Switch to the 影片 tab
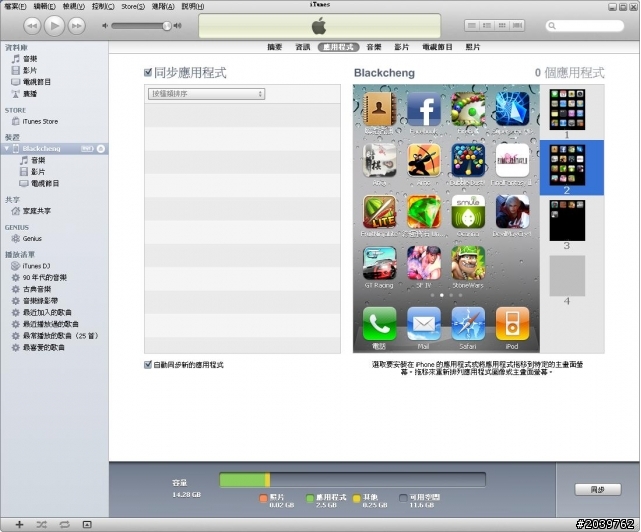The image size is (641, 532). [401, 47]
